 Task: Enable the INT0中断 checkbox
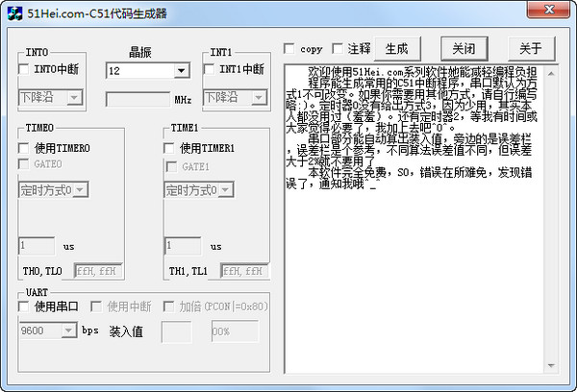(24, 69)
